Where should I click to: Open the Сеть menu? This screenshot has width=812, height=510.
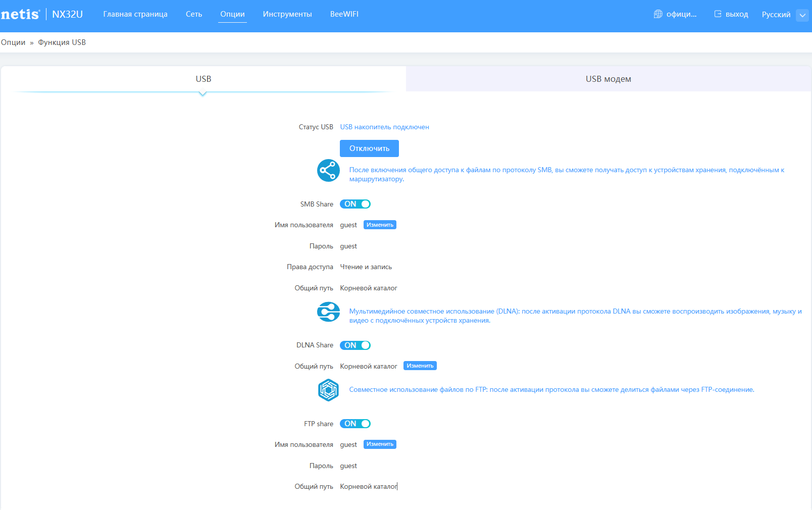(194, 14)
